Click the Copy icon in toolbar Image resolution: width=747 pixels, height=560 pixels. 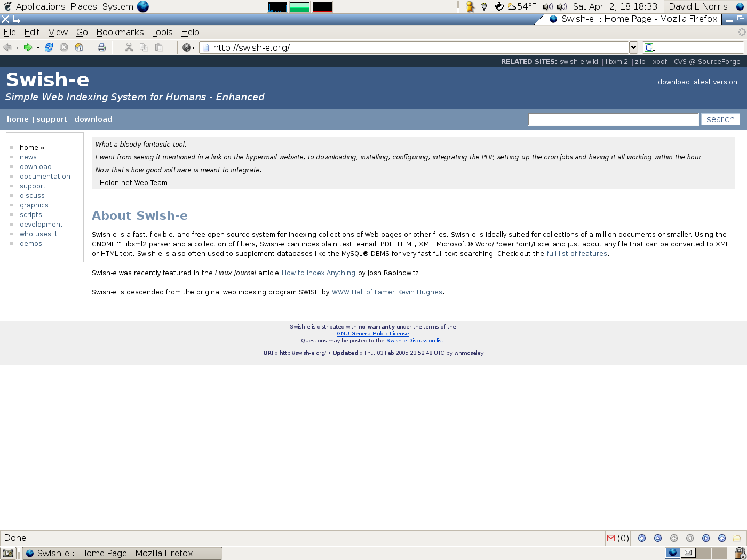tap(144, 47)
